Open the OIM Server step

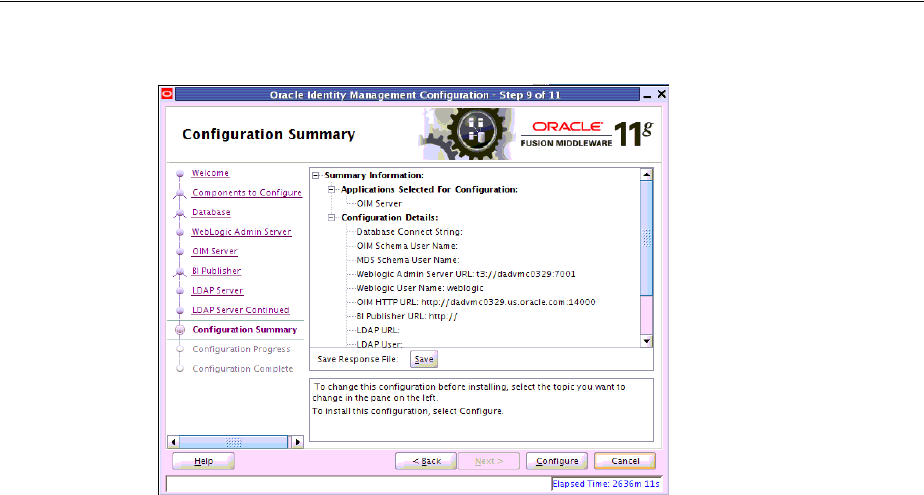click(214, 251)
